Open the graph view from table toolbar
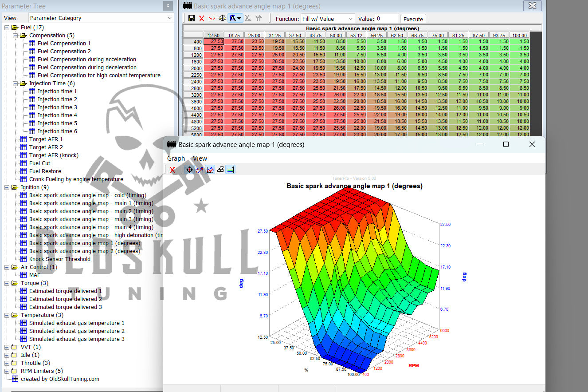The width and height of the screenshot is (588, 392). [x=212, y=19]
